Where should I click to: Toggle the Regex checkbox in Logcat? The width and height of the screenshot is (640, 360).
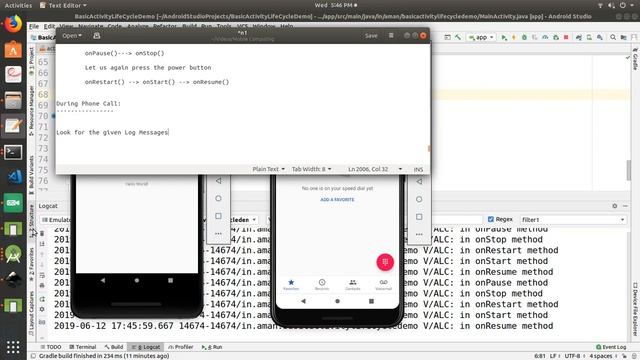pos(491,219)
